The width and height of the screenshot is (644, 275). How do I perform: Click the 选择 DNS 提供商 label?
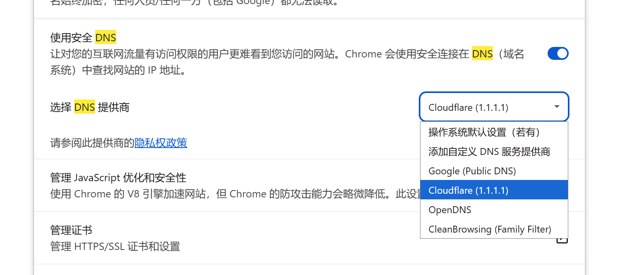coord(90,107)
